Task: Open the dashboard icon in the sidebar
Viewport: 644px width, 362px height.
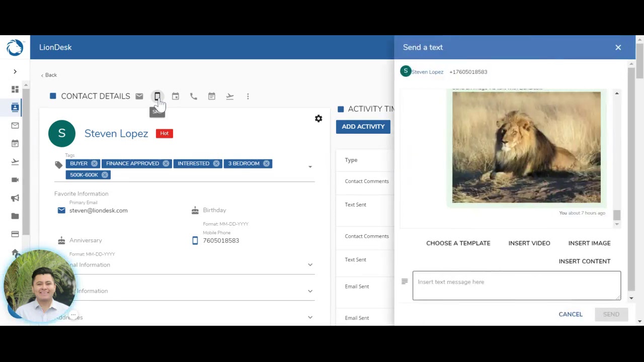Action: coord(15,89)
